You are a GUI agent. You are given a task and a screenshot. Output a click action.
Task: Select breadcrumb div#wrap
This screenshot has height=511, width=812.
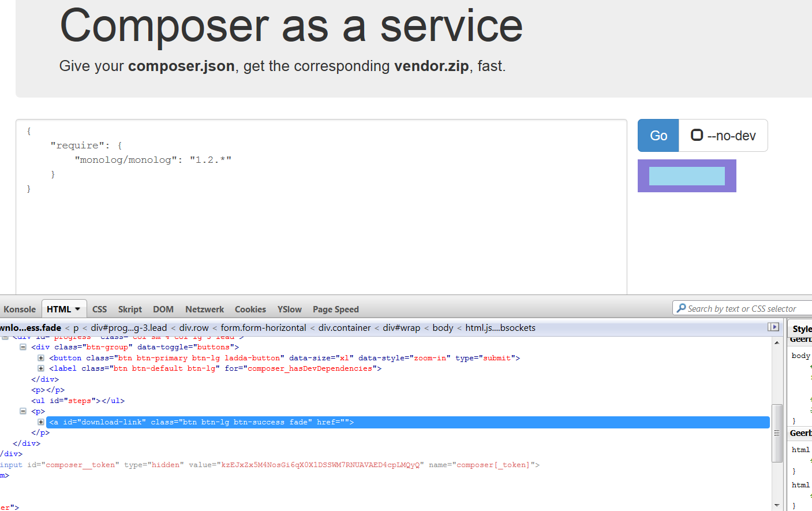(402, 327)
